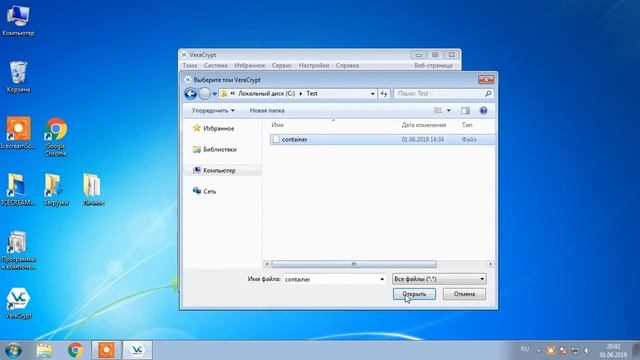Expand the file name combo box arrow

[382, 279]
